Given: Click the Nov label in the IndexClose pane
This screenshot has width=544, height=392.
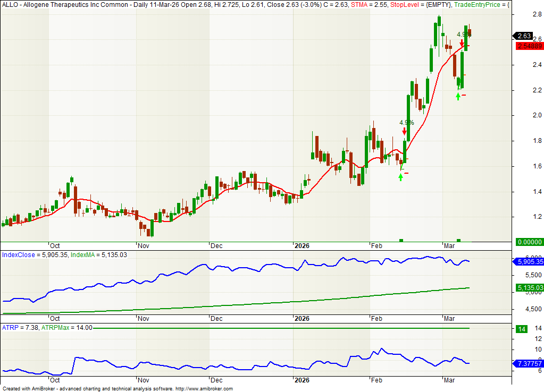Looking at the screenshot, I should 143,319.
